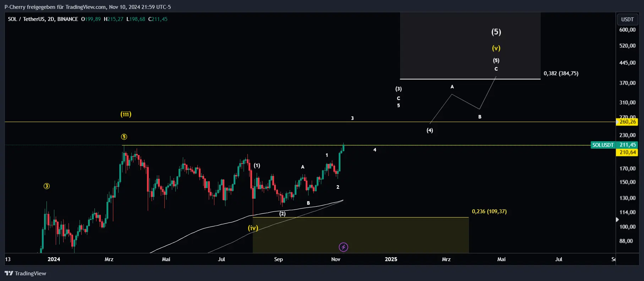Click the yellow (iii) wave label
This screenshot has height=281, width=644.
(126, 114)
